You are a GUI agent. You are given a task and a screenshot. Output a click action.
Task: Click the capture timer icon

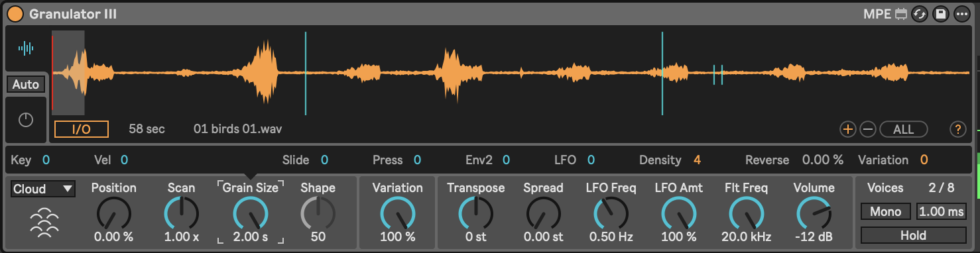point(26,120)
